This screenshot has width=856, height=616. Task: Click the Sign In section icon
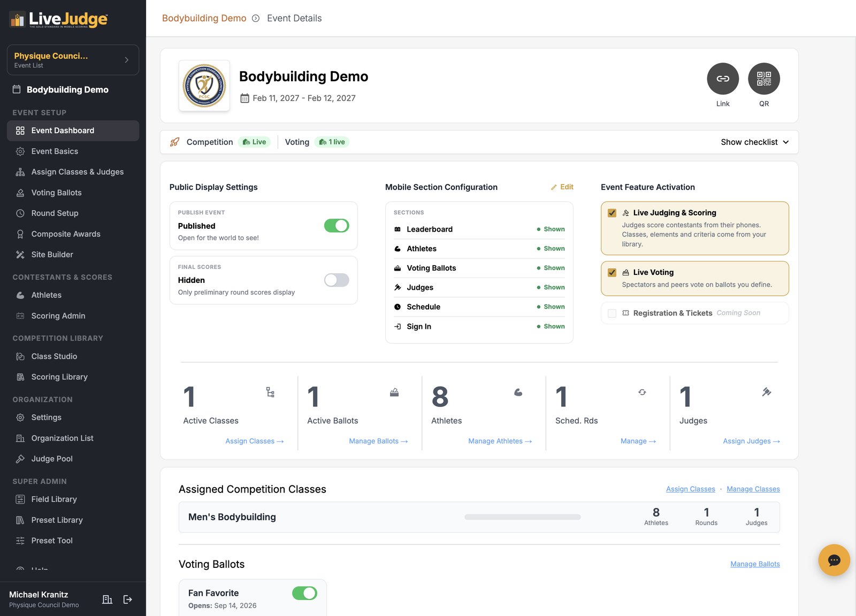[398, 326]
